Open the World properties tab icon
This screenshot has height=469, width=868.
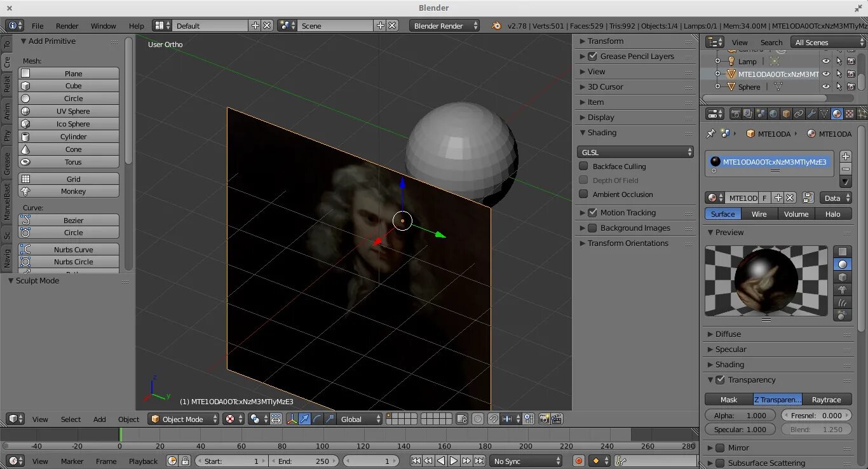tap(773, 114)
